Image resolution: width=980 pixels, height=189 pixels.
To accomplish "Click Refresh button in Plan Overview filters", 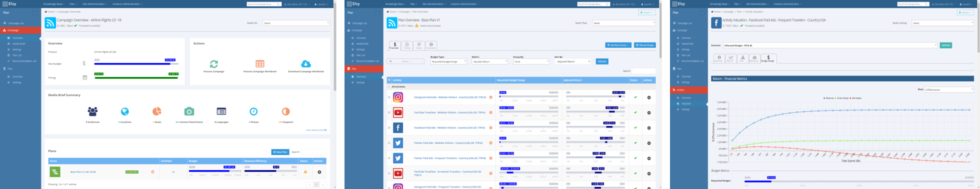I will click(602, 61).
